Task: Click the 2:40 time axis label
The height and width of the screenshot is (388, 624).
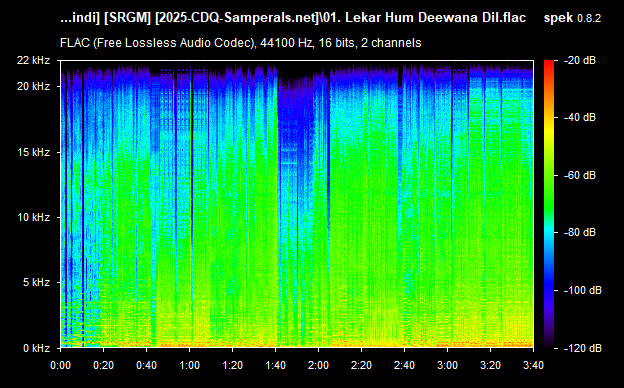Action: click(404, 365)
